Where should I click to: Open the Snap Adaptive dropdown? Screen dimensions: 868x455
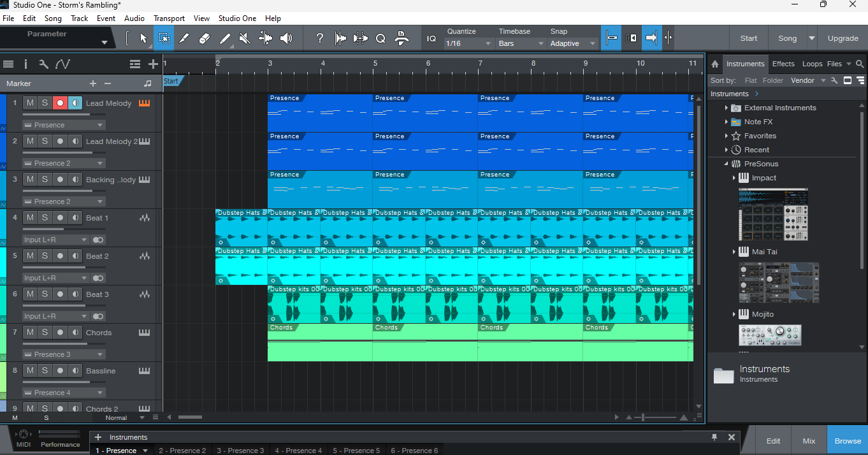point(573,43)
